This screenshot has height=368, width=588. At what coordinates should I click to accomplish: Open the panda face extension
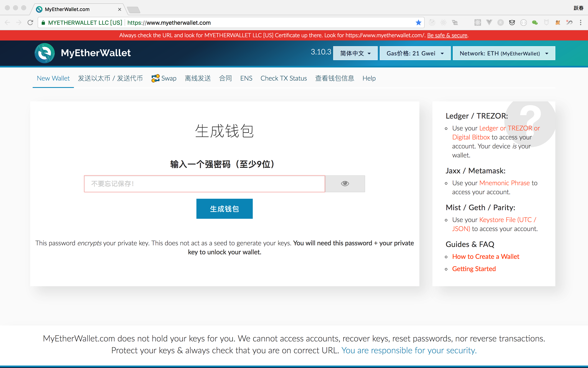[512, 23]
